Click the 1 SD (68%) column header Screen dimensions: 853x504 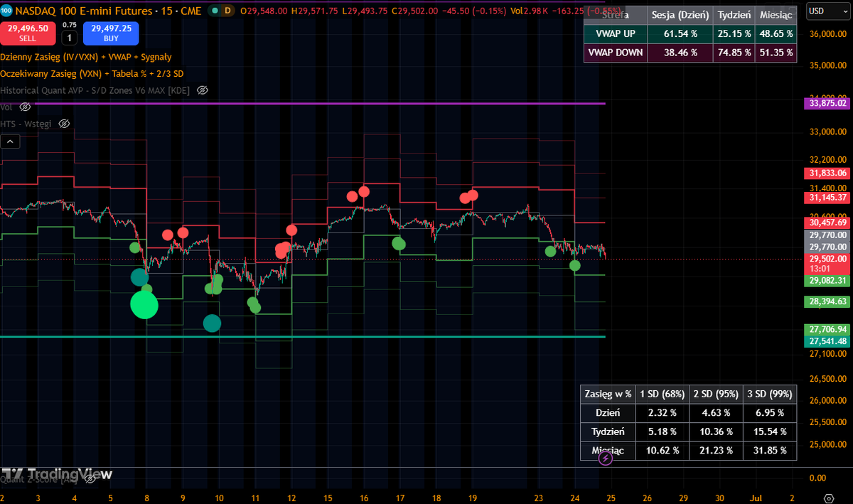tap(662, 393)
